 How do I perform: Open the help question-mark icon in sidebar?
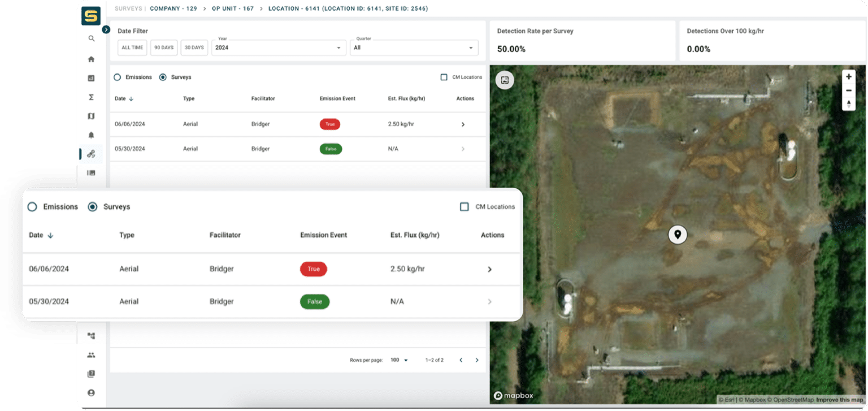(91, 374)
